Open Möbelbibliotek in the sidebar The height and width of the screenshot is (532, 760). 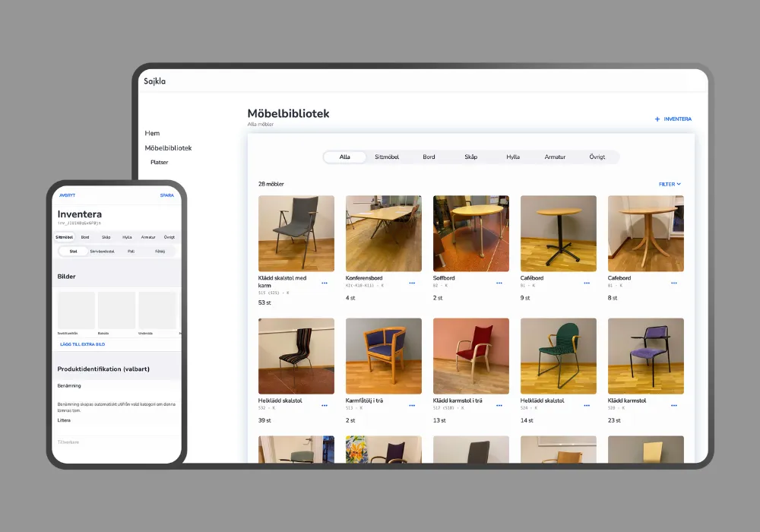click(x=168, y=148)
